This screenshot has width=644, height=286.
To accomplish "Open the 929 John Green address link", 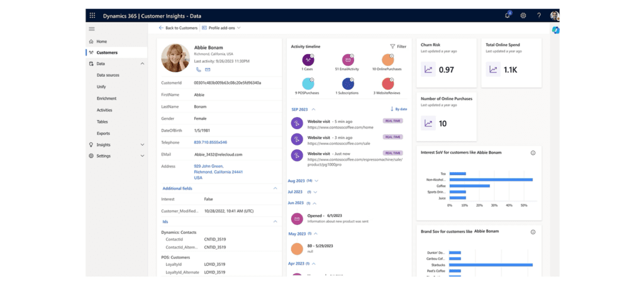I will click(218, 171).
